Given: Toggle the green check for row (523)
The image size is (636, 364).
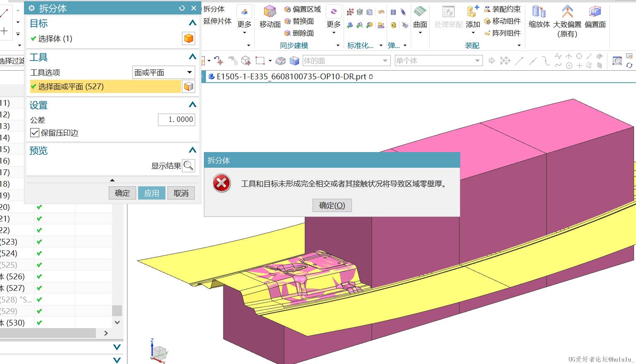Looking at the screenshot, I should pyautogui.click(x=39, y=242).
